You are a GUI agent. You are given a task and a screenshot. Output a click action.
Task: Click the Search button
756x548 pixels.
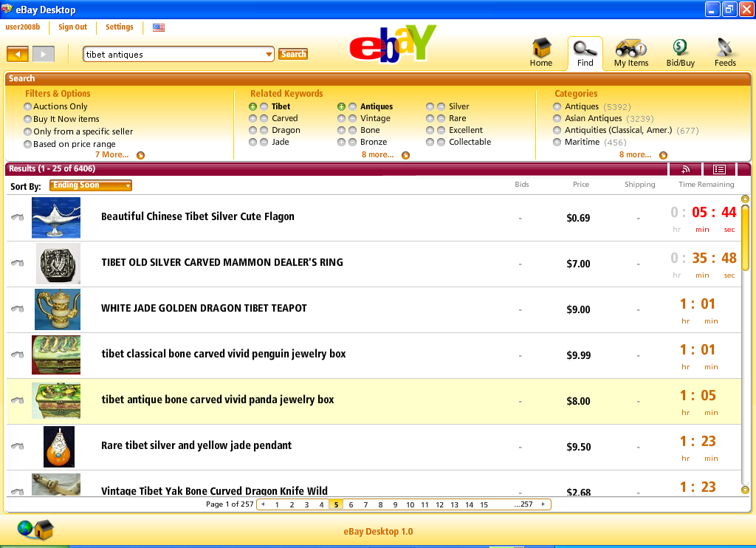pyautogui.click(x=293, y=54)
